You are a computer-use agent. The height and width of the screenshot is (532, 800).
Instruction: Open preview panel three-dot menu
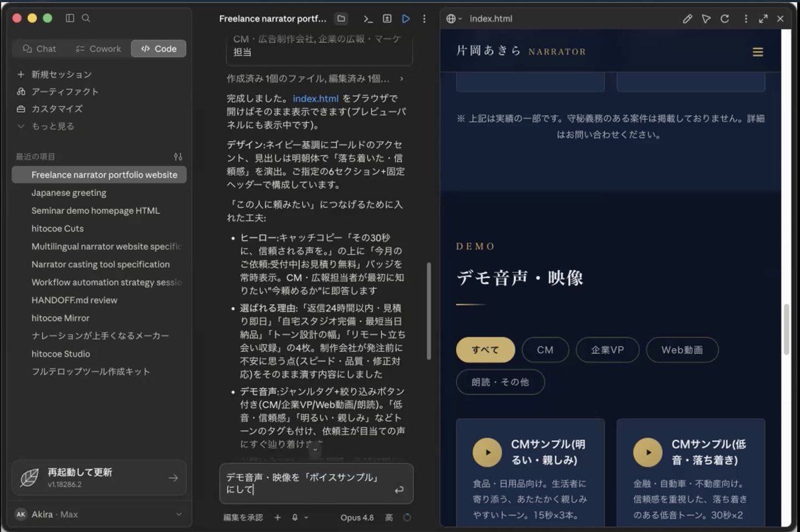[x=746, y=19]
